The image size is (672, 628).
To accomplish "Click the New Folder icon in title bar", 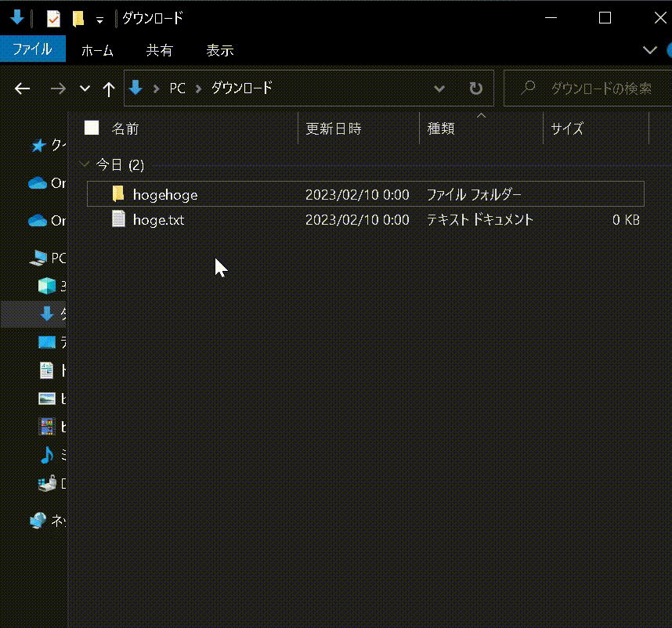I will [x=78, y=18].
